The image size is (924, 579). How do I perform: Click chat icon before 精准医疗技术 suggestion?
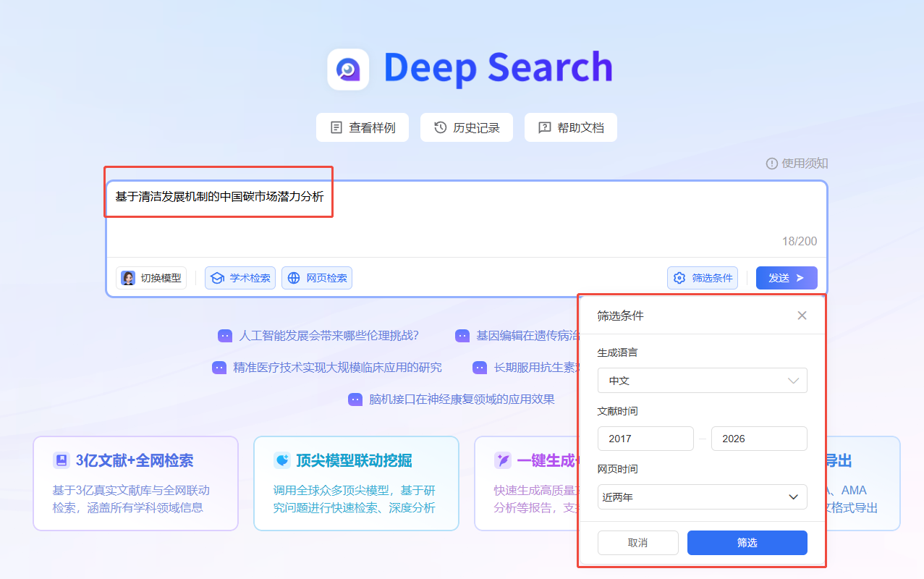point(219,368)
